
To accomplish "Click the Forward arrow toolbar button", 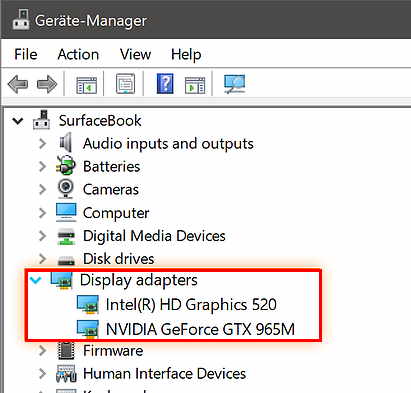I will coord(47,84).
